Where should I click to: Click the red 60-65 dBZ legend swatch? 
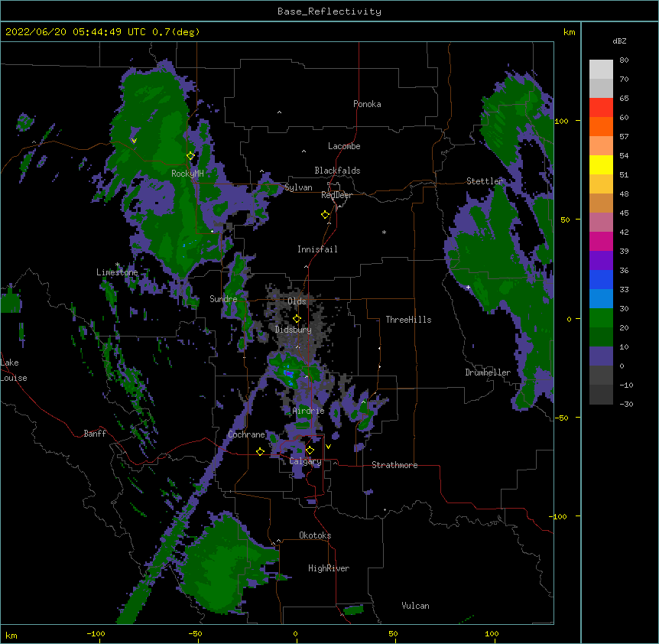[601, 108]
